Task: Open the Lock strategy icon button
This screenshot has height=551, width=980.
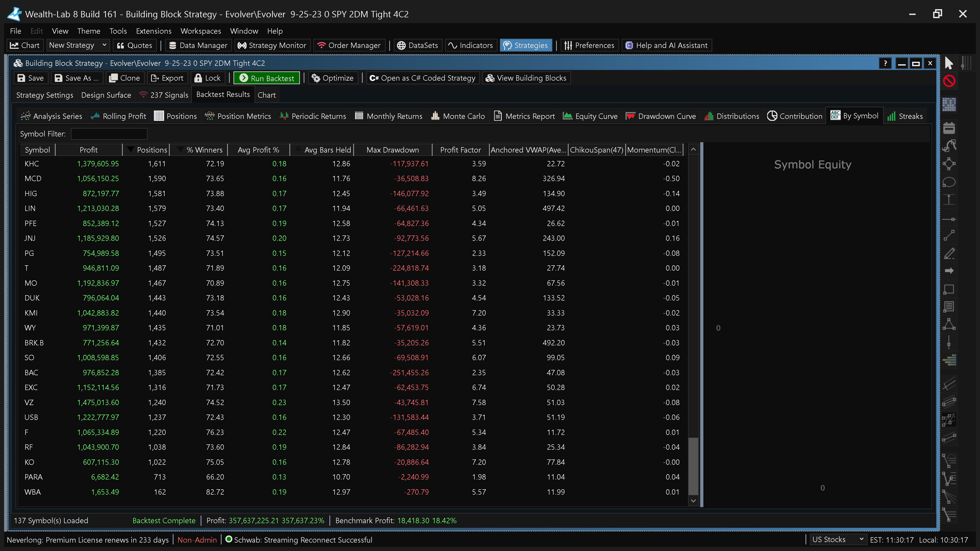Action: pos(207,78)
